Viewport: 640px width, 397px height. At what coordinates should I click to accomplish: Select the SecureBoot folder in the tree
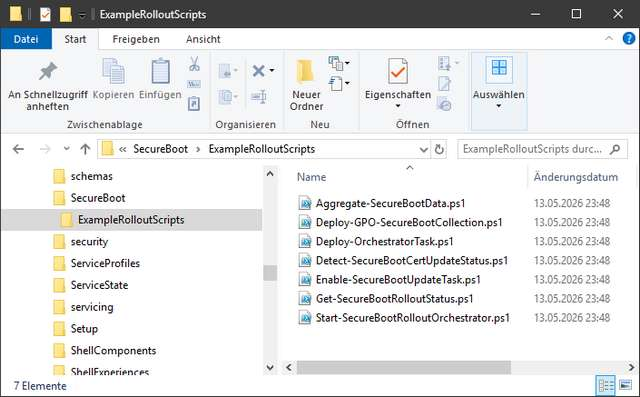click(x=98, y=198)
